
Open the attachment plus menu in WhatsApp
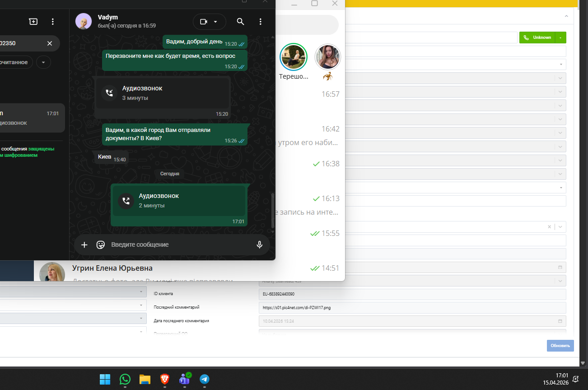[84, 244]
